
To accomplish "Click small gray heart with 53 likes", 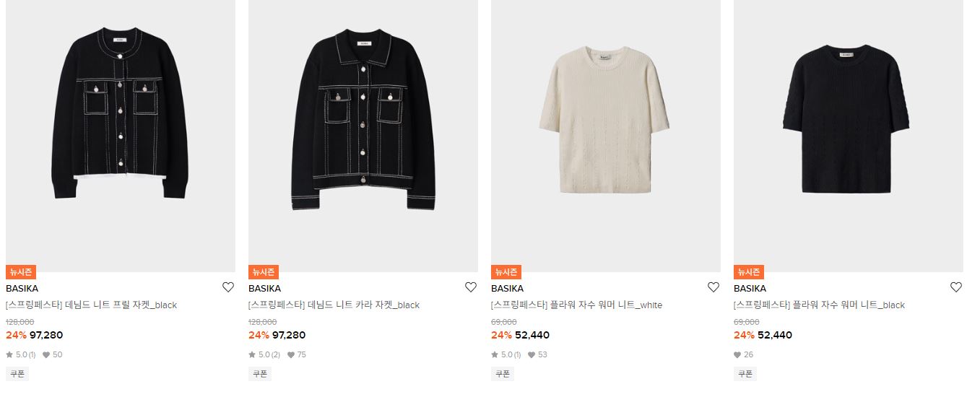I will coord(532,355).
